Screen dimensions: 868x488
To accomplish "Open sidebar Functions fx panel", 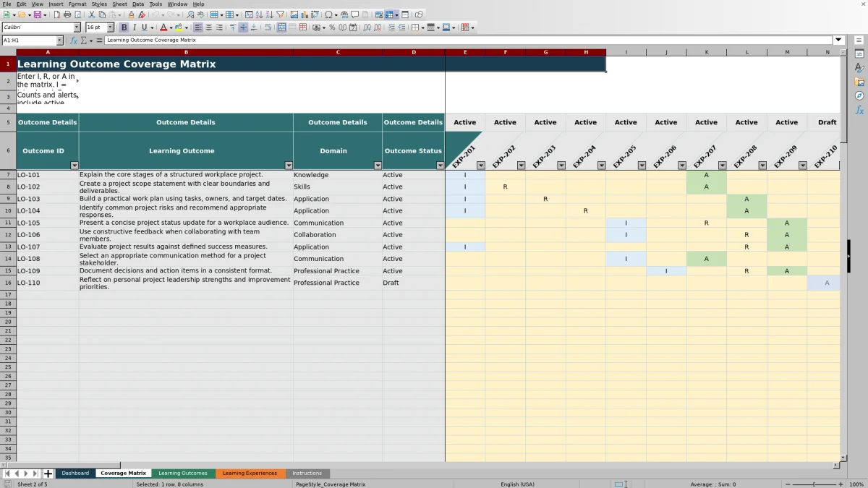I will [859, 110].
